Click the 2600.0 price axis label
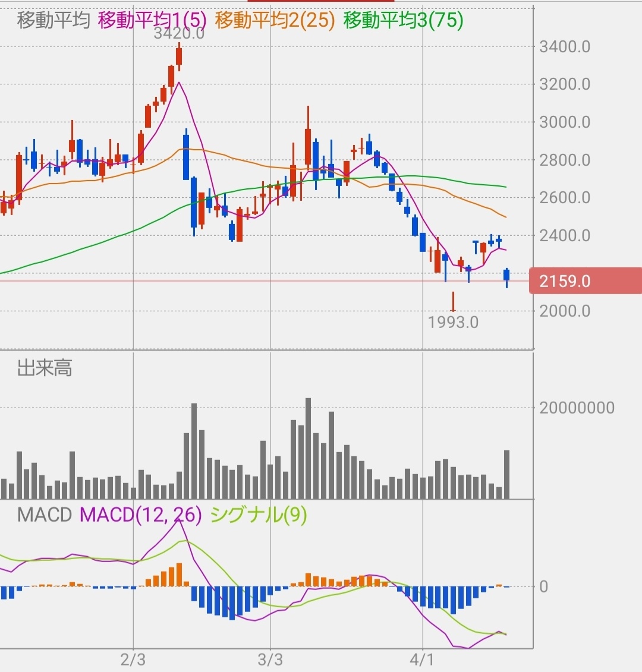This screenshot has height=672, width=642. tap(565, 198)
